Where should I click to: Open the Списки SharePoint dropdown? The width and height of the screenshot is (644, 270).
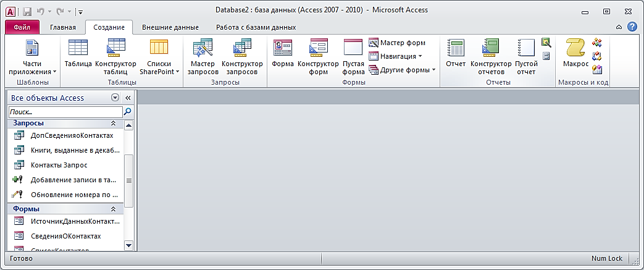pos(159,57)
